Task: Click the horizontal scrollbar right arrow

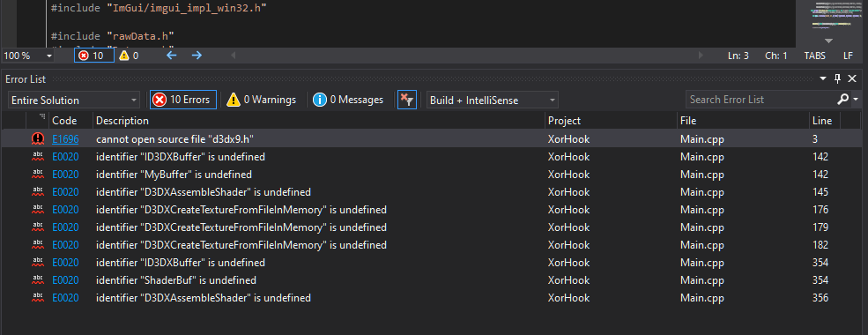Action: [x=701, y=56]
